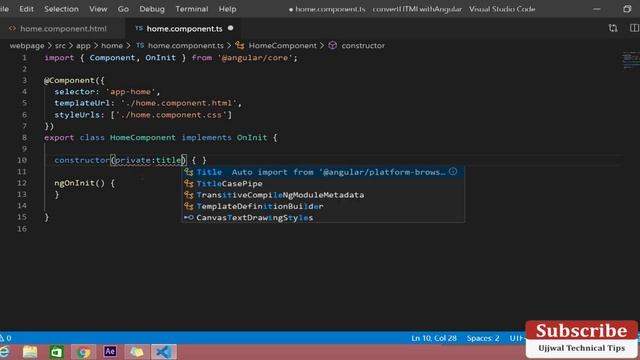Click Ln 10, Col 28 status entry
The height and width of the screenshot is (360, 640).
(434, 338)
